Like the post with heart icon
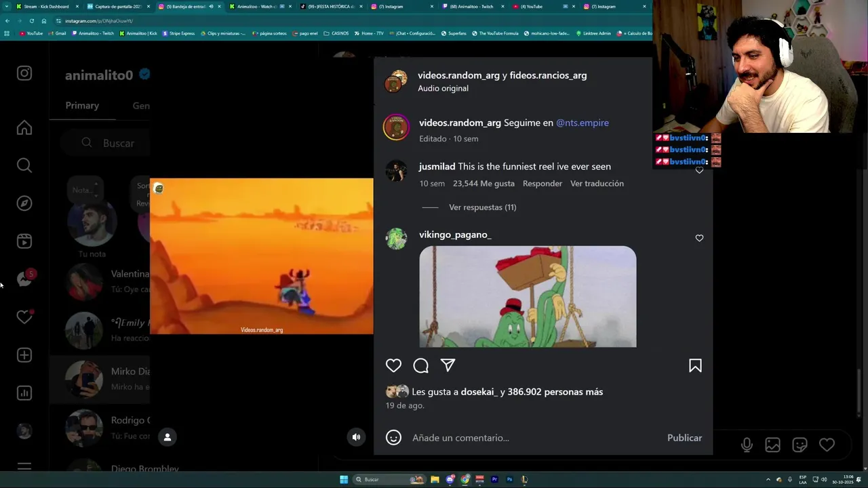This screenshot has width=868, height=488. (393, 365)
